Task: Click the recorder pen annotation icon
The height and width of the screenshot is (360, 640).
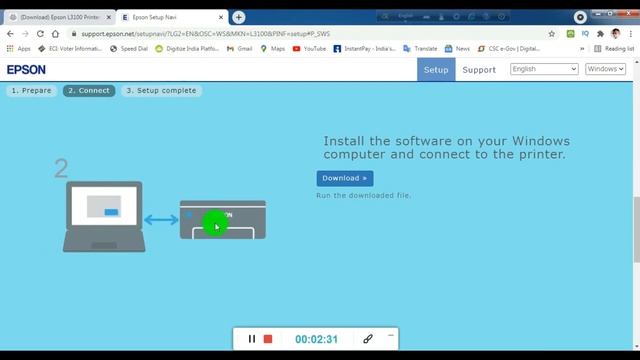Action: point(368,339)
